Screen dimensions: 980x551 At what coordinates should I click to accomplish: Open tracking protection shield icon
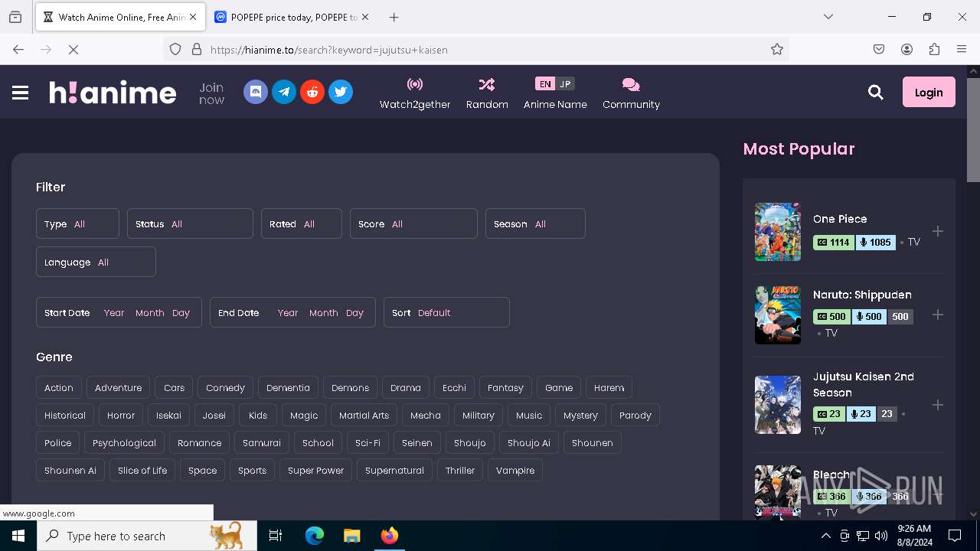tap(175, 50)
